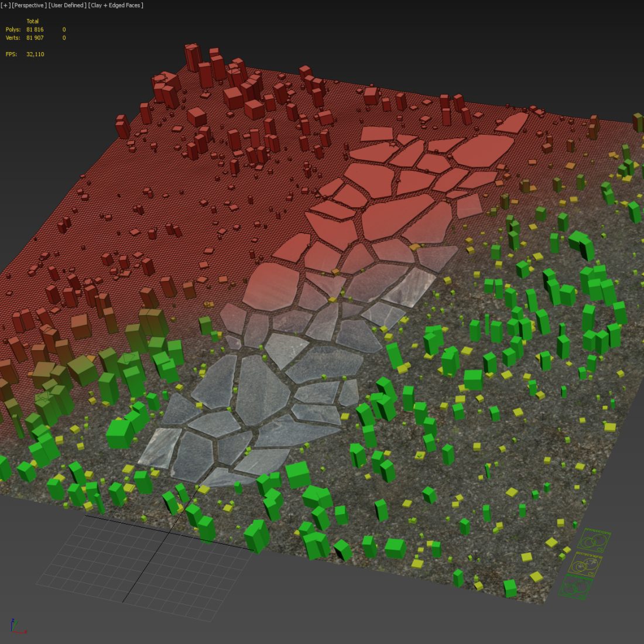The width and height of the screenshot is (644, 644).
Task: Click the Verts total value 81 907
Action: coord(35,38)
